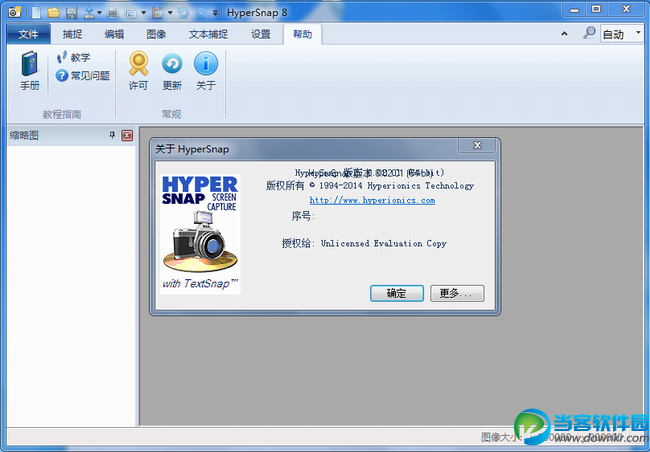Print using the printer icon

(112, 13)
